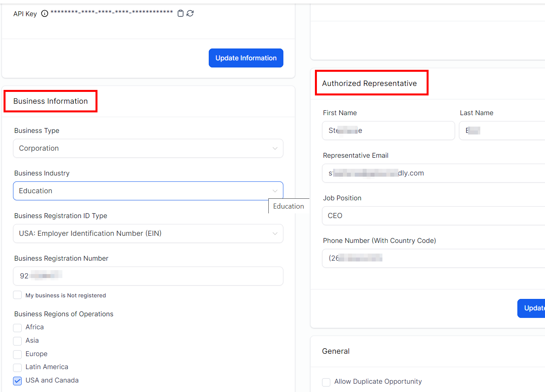
Task: Check the Europe region checkbox
Action: click(x=17, y=354)
